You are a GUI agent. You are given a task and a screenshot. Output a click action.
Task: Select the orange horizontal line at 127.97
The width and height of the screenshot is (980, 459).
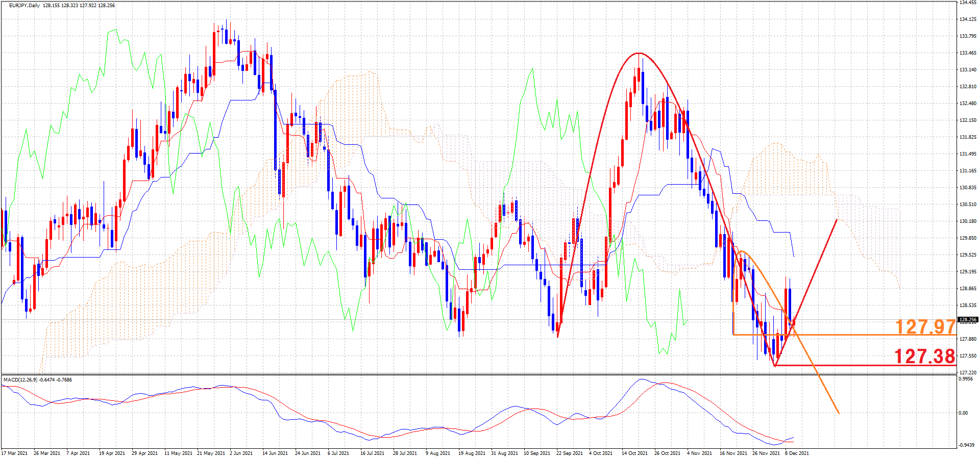[x=842, y=335]
